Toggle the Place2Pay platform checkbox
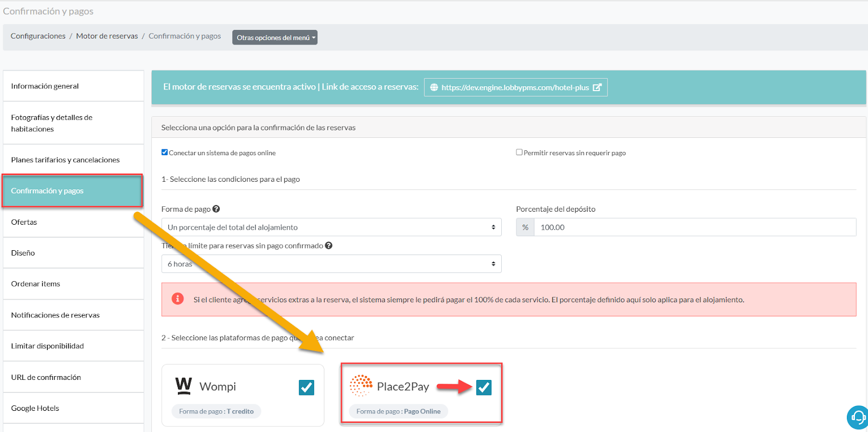868x432 pixels. [483, 387]
